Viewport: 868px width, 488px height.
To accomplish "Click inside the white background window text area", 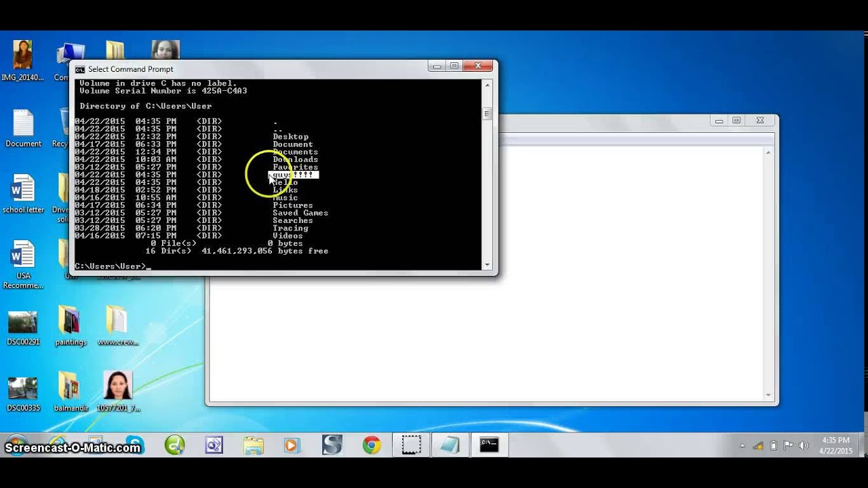I will coord(486,274).
